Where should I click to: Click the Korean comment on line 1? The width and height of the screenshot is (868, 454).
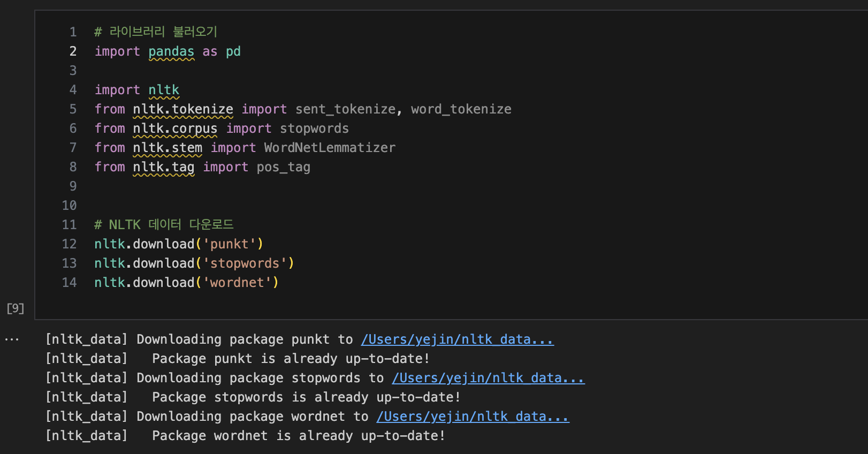[x=156, y=32]
